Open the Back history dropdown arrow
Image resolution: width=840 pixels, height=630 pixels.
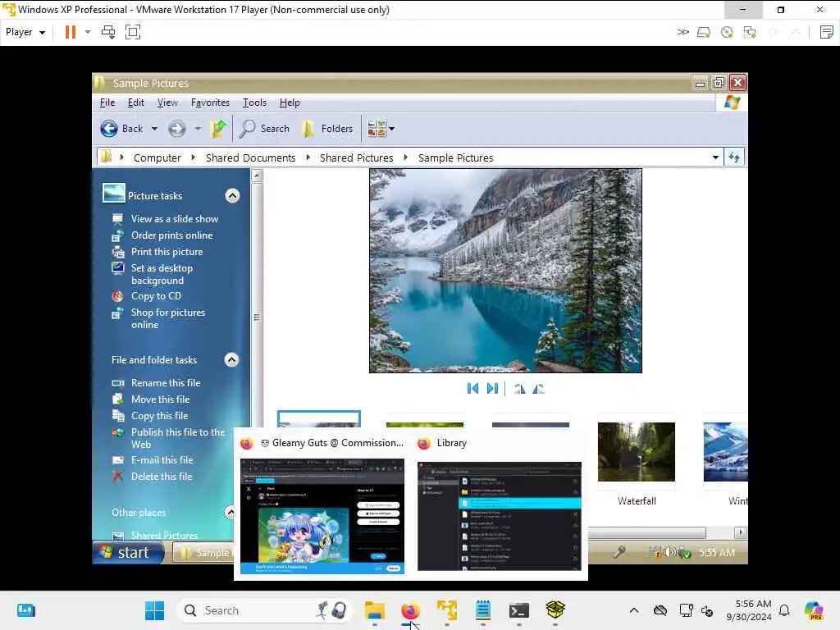(154, 129)
